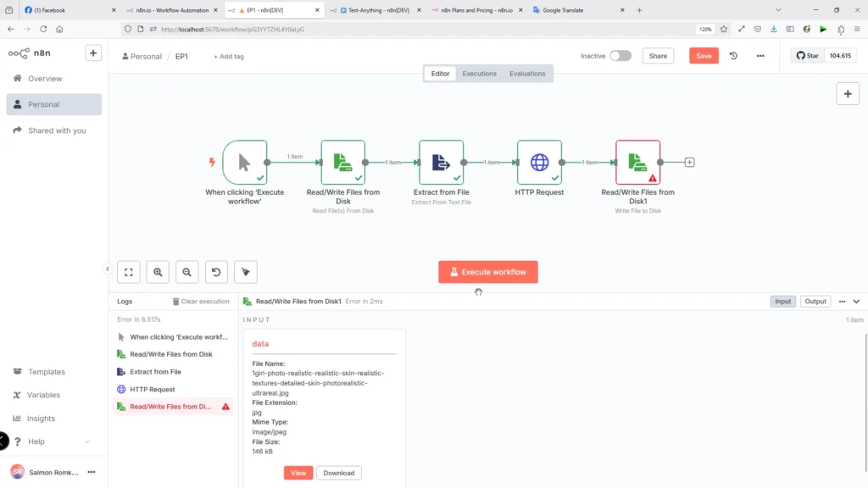The image size is (868, 488).
Task: Click the fit-to-view canvas icon
Action: tap(129, 272)
